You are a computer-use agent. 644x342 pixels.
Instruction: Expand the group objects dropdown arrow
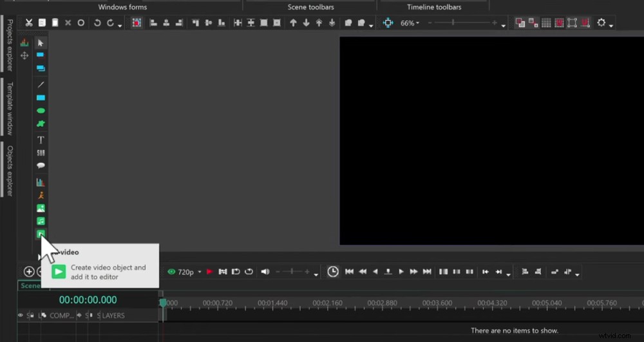371,26
